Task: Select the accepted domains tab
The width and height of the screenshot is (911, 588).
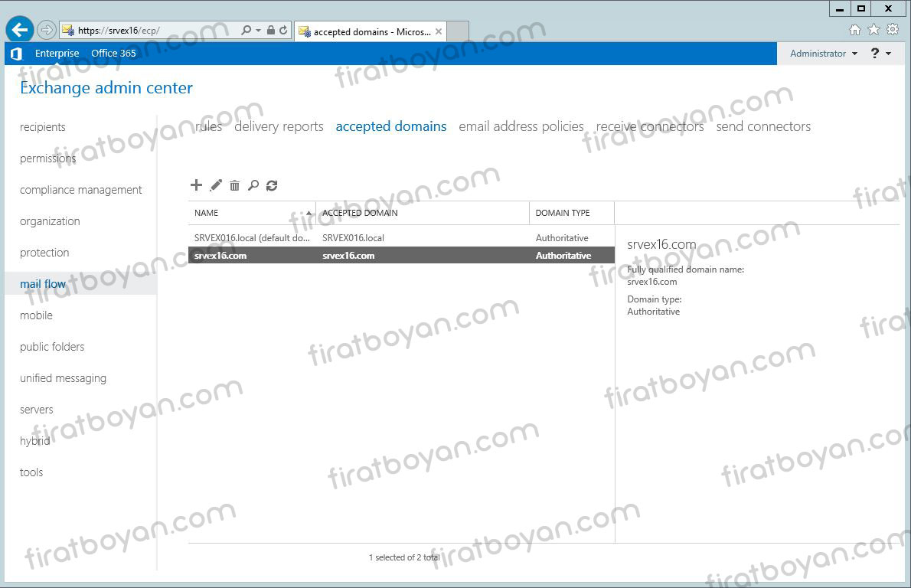Action: tap(391, 126)
